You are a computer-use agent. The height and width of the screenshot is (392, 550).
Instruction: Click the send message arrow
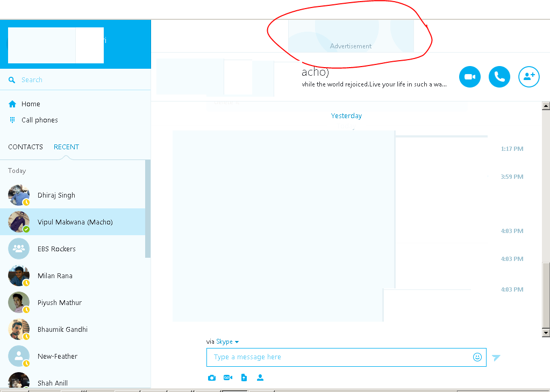[496, 357]
